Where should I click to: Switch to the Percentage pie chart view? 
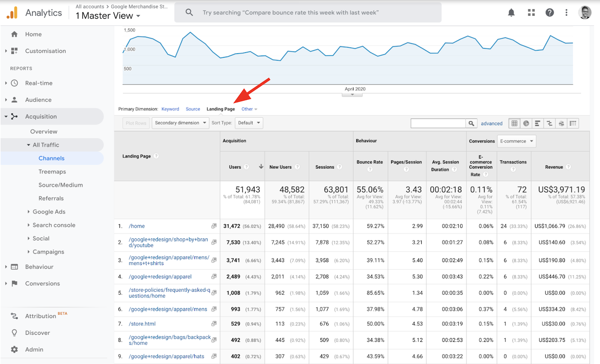tap(526, 123)
